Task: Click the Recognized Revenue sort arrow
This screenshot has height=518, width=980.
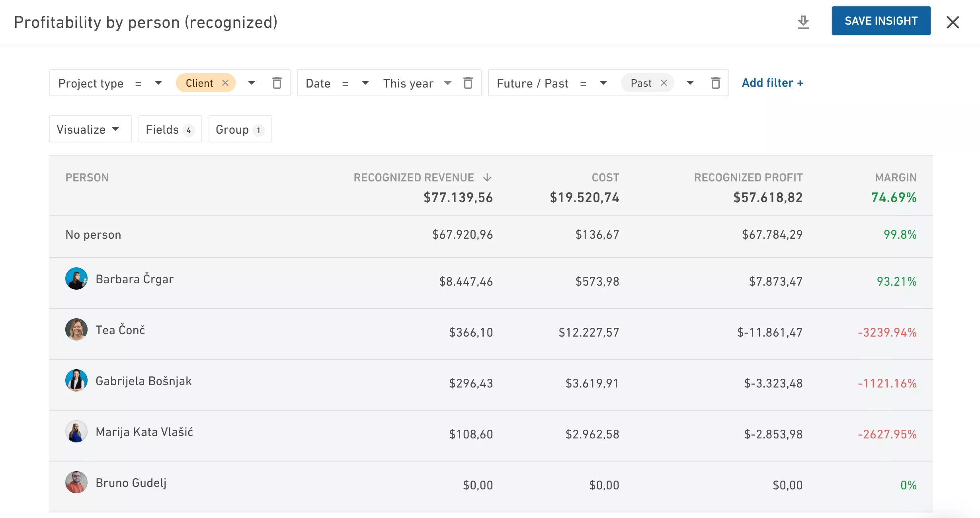Action: (x=487, y=177)
